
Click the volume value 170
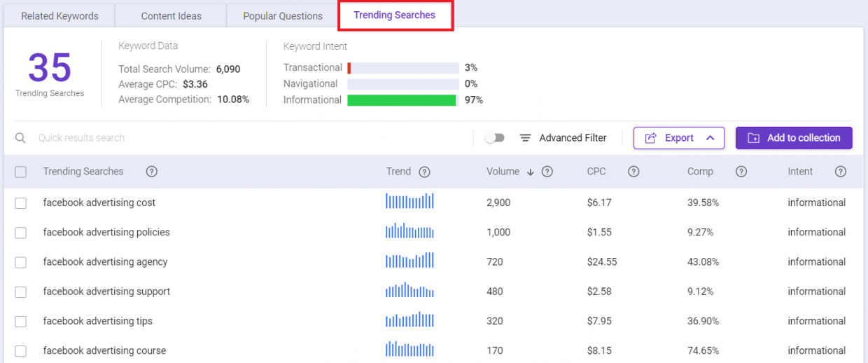pos(495,350)
